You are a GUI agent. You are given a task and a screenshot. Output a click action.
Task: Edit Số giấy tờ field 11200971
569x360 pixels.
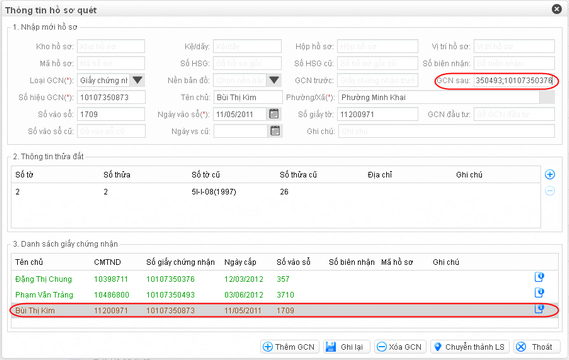tap(377, 114)
